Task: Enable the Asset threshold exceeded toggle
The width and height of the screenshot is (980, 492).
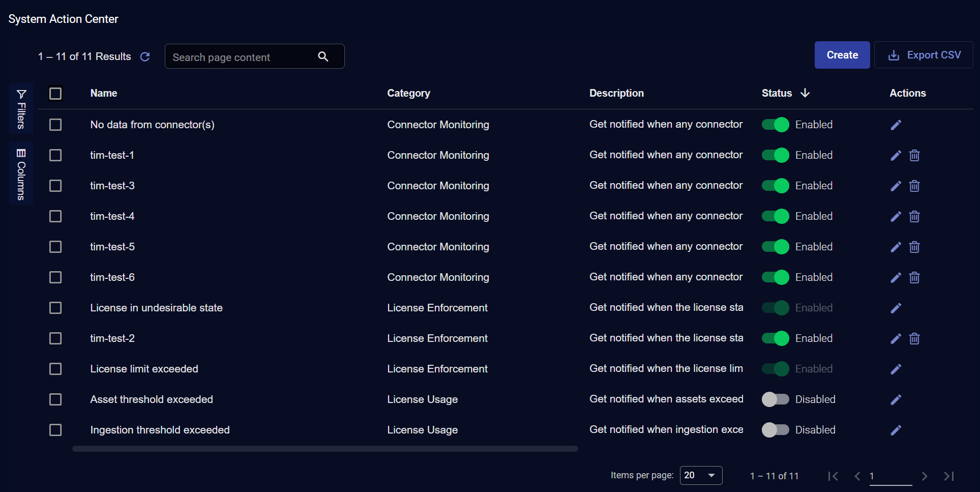Action: point(775,399)
